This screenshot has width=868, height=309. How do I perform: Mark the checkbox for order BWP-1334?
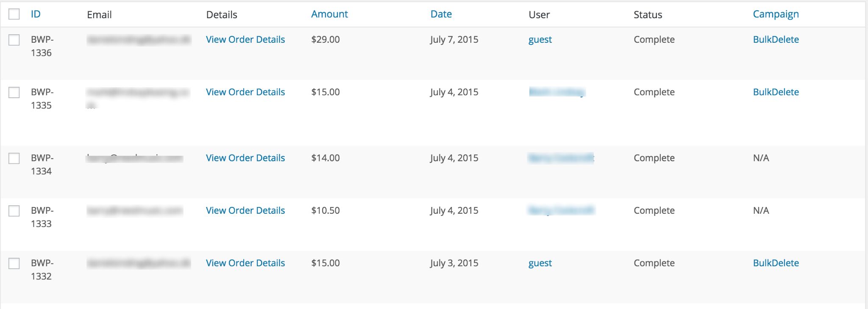tap(14, 158)
